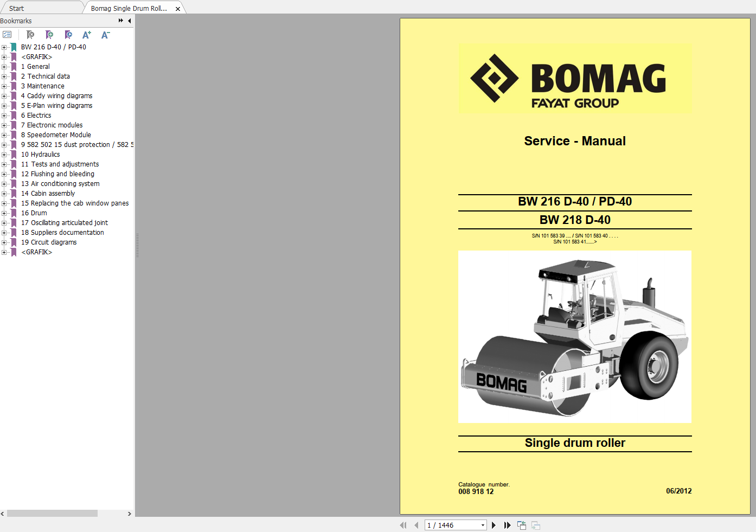Go to the previous page
This screenshot has width=756, height=532.
416,525
